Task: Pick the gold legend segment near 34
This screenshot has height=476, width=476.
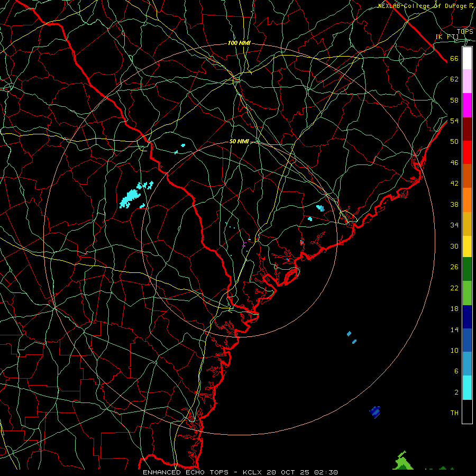Action: click(x=467, y=224)
